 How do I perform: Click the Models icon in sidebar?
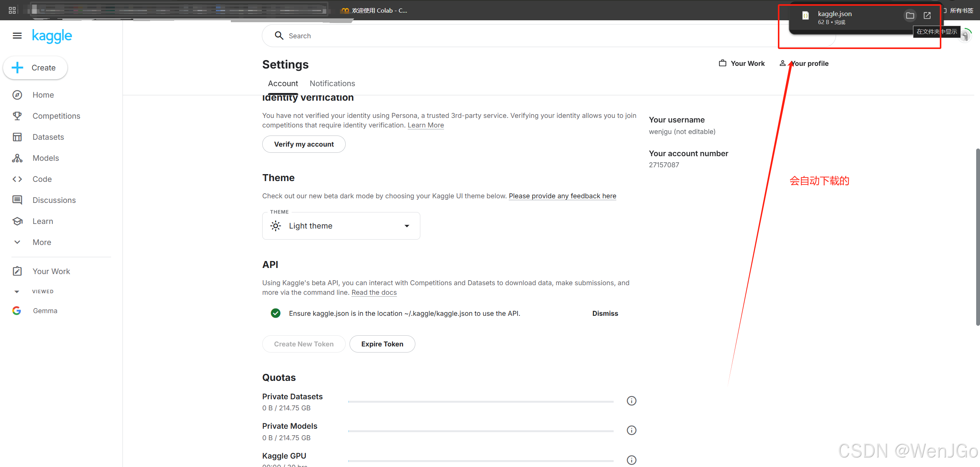pos(17,158)
